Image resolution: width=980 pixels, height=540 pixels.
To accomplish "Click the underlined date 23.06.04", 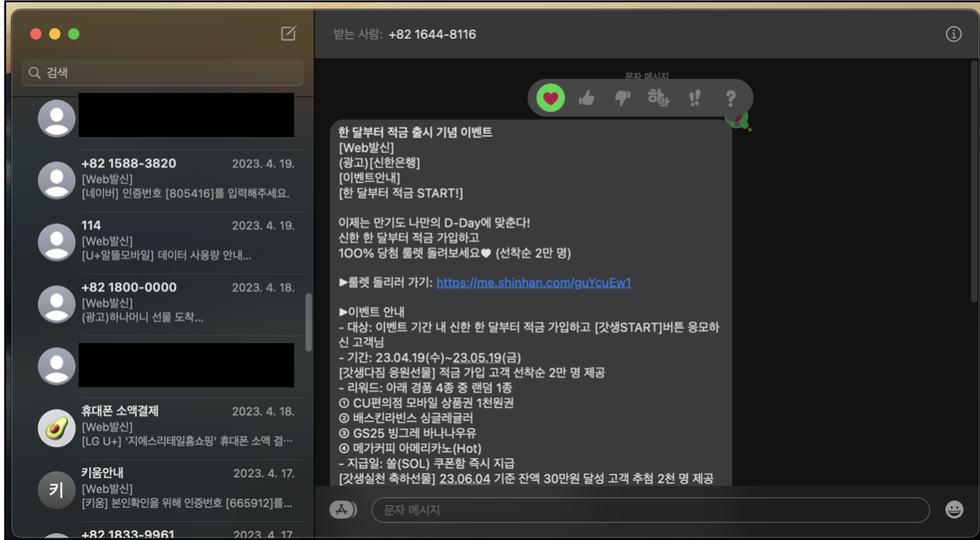I will pos(469,478).
